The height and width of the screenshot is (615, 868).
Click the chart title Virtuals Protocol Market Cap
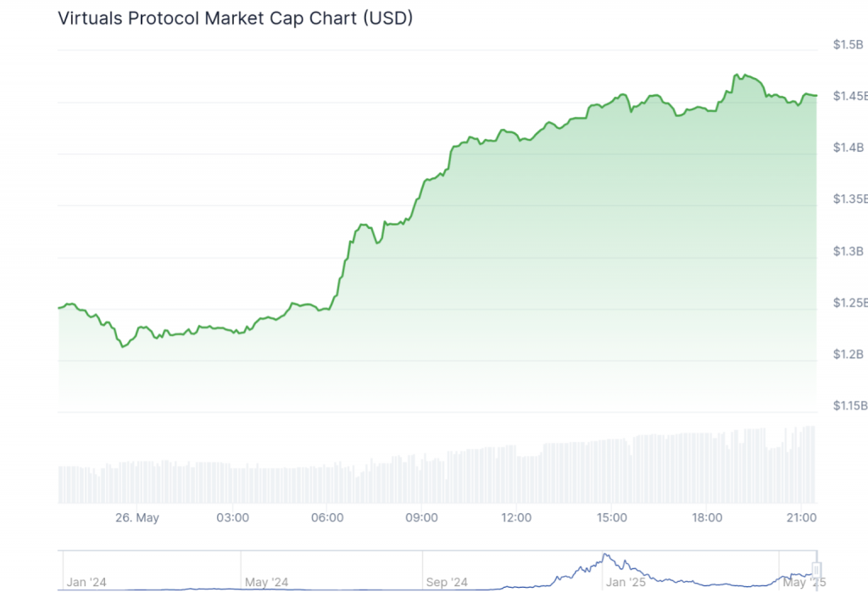pos(235,18)
